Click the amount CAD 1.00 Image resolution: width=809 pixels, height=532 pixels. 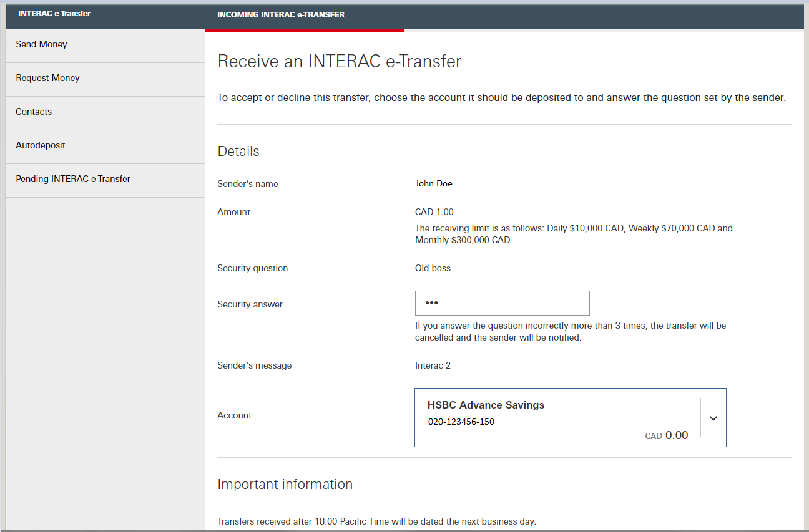point(434,212)
